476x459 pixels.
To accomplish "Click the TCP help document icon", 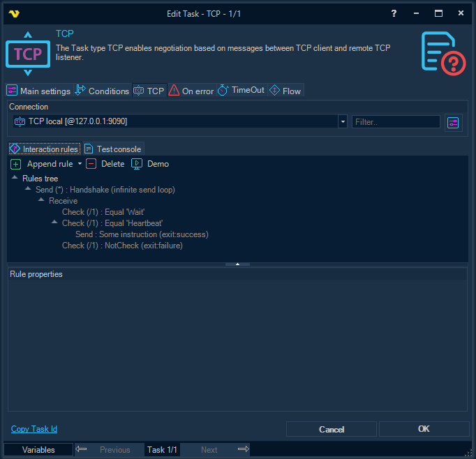I will pyautogui.click(x=443, y=54).
